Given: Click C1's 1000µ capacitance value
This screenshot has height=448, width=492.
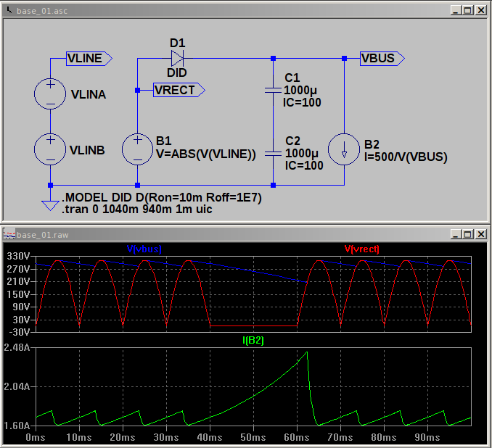Looking at the screenshot, I should [300, 91].
